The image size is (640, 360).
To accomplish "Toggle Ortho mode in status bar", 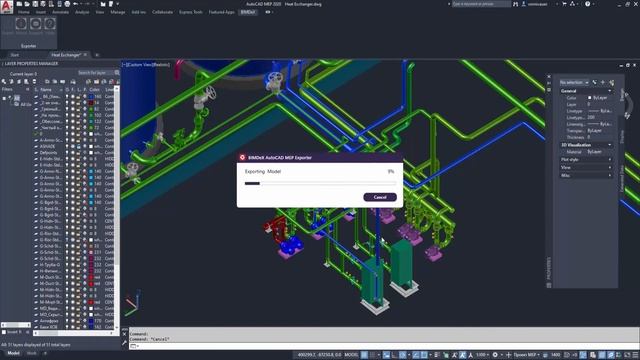I will (x=394, y=355).
